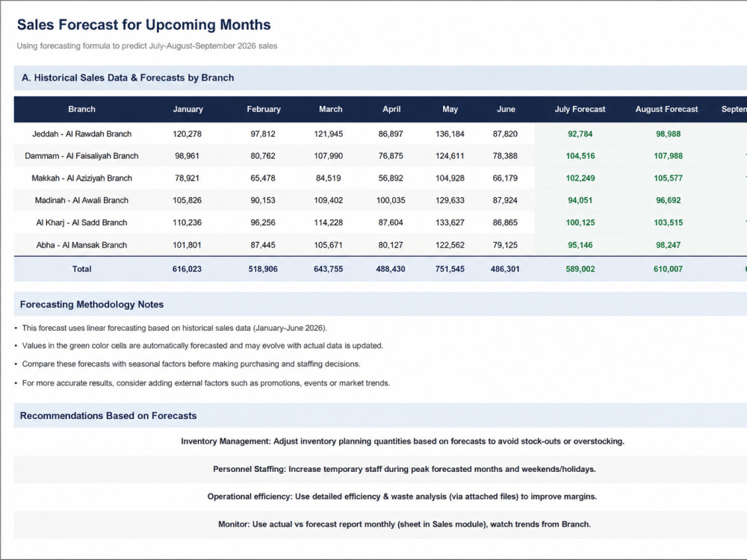Click the 'May' column header
The height and width of the screenshot is (560, 747).
pos(450,109)
